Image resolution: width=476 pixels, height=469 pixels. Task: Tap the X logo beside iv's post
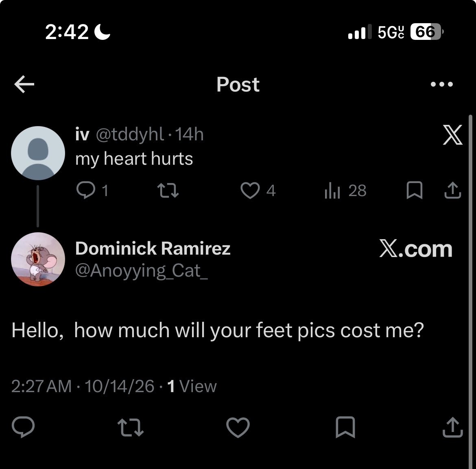[x=452, y=135]
